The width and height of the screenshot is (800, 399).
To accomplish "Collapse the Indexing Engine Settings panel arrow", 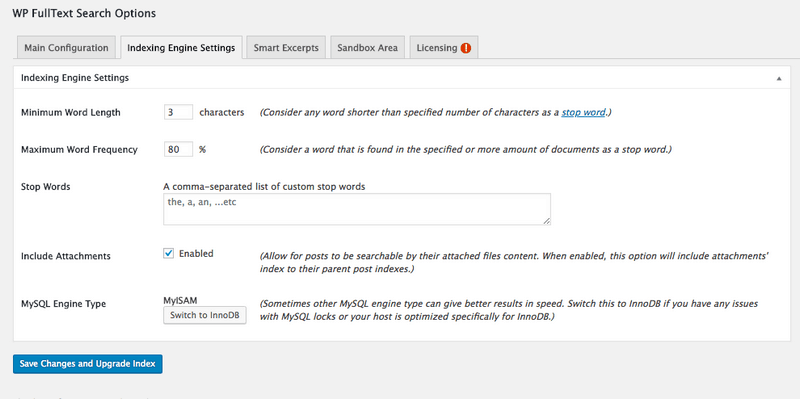I will [x=779, y=79].
